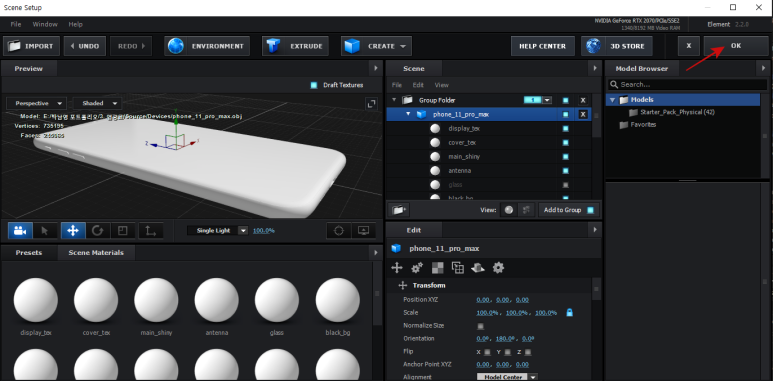Select the cover_tex material sphere thumbnail
The width and height of the screenshot is (773, 381).
pyautogui.click(x=96, y=300)
